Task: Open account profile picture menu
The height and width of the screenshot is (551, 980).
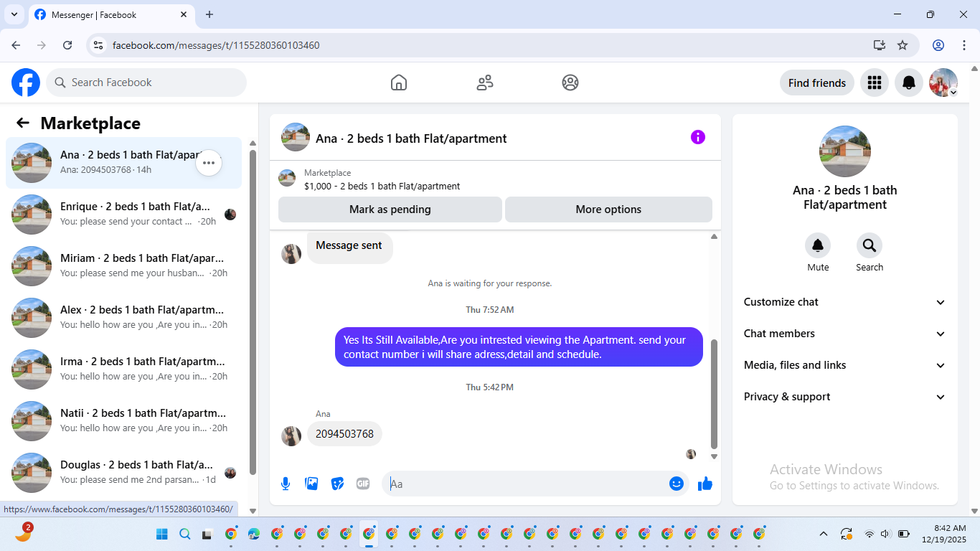Action: (943, 83)
